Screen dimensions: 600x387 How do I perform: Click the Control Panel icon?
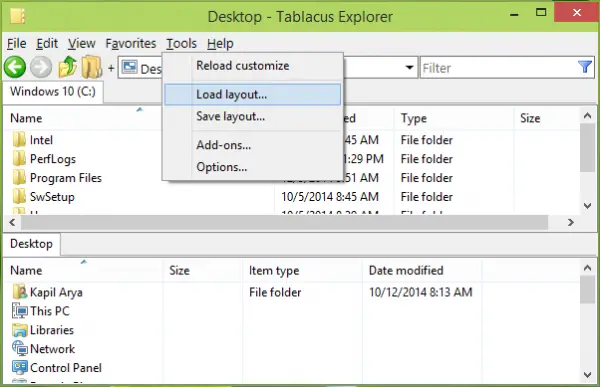(20, 367)
